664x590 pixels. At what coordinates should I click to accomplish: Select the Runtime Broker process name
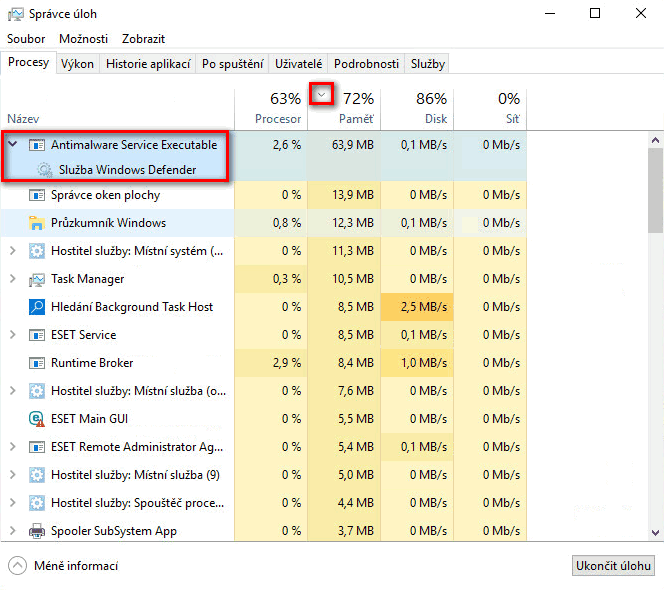point(92,363)
